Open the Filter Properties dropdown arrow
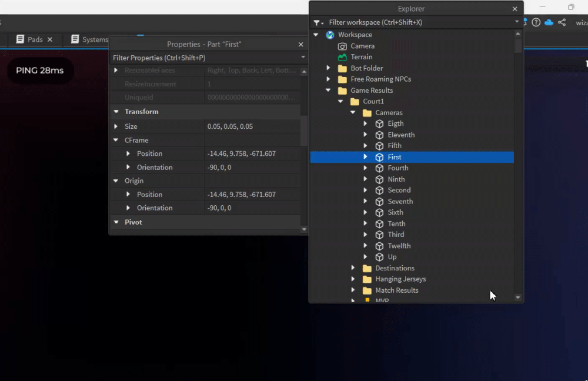 (x=303, y=58)
